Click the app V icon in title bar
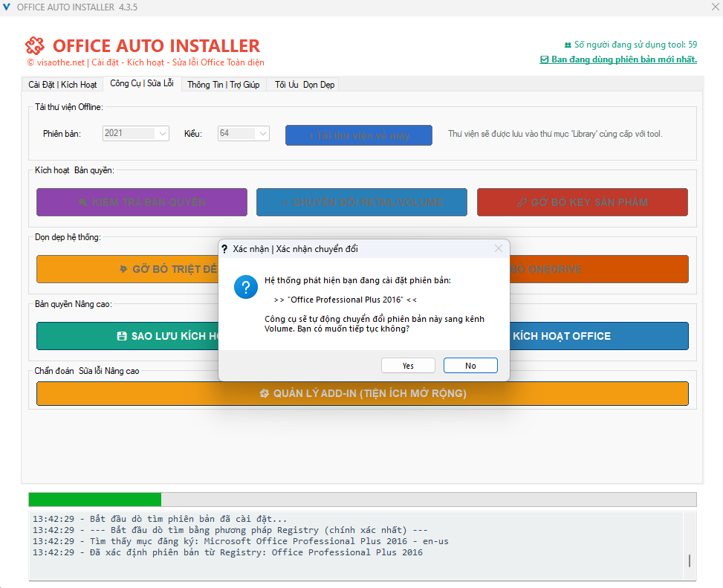The height and width of the screenshot is (588, 723). tap(7, 7)
